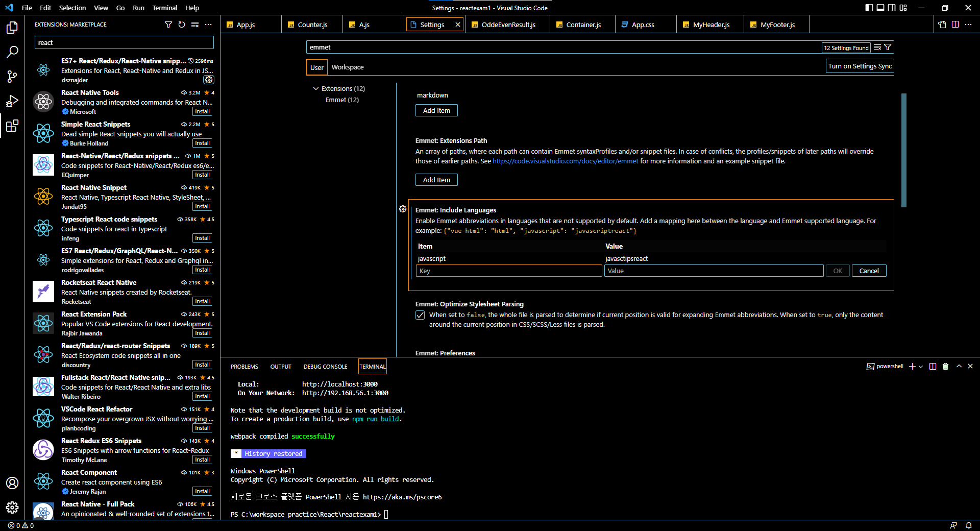
Task: Create a new terminal with plus icon
Action: pos(912,367)
